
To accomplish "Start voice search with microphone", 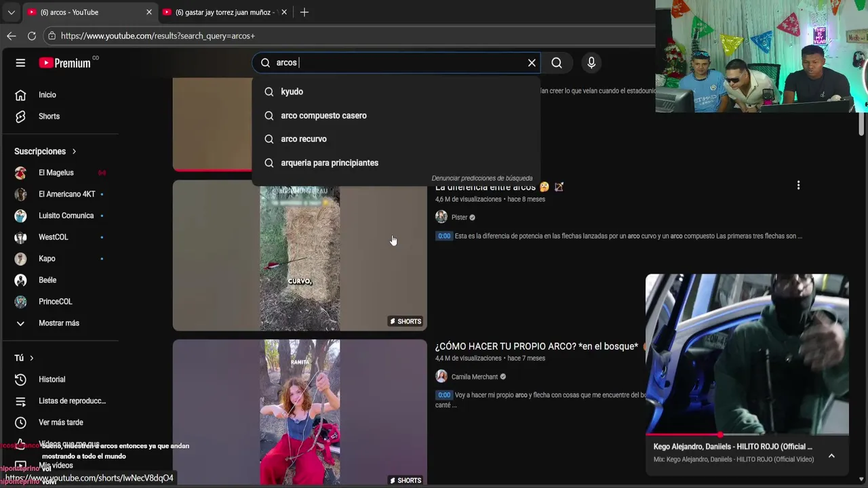I will coord(591,63).
